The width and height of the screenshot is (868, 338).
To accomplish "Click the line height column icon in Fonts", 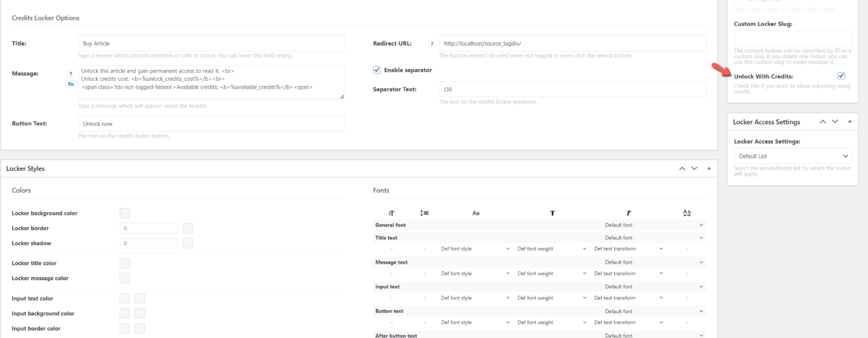I will coord(424,213).
